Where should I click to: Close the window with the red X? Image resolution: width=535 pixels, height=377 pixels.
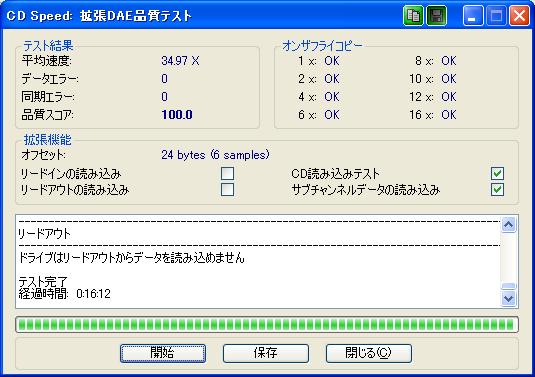[519, 16]
